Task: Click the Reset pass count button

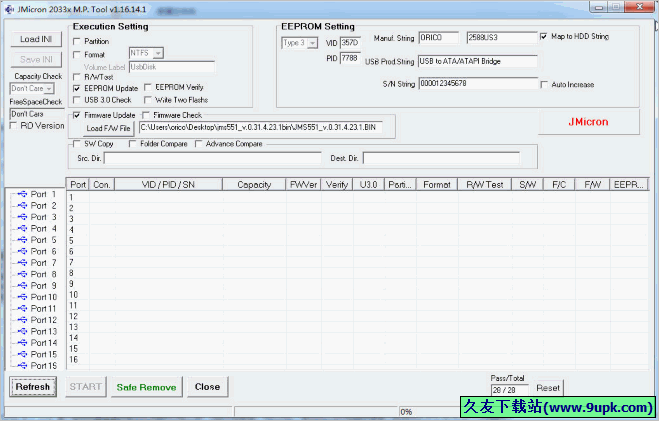Action: coord(548,388)
